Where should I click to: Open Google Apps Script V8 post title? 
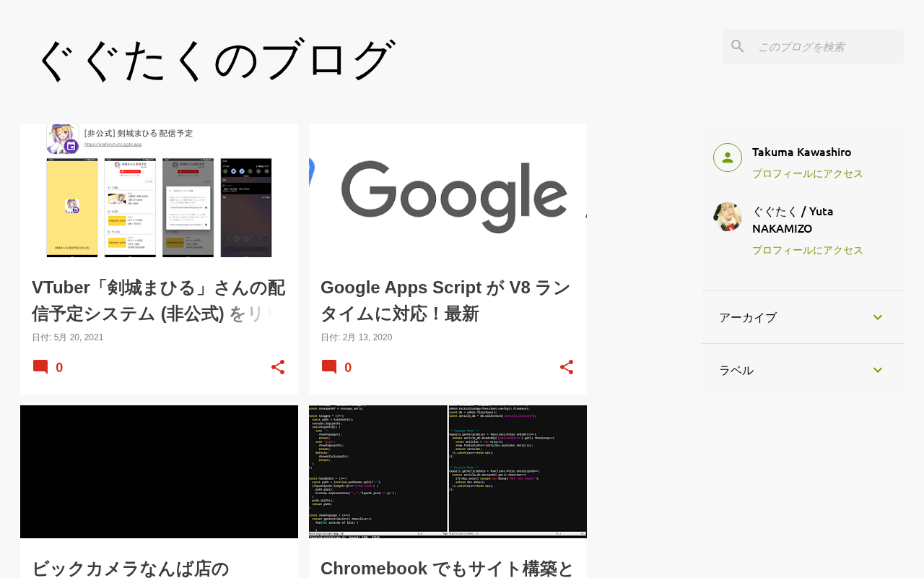[448, 300]
